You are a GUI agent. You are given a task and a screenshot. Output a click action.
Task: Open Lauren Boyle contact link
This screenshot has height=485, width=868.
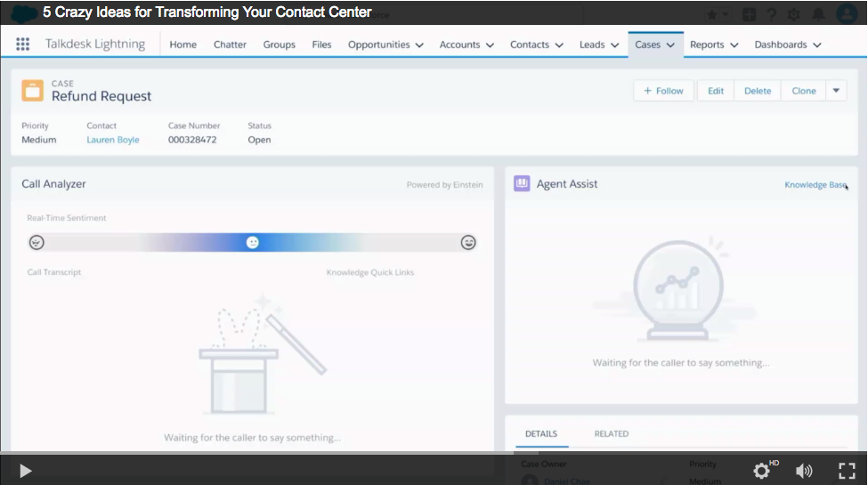point(113,140)
